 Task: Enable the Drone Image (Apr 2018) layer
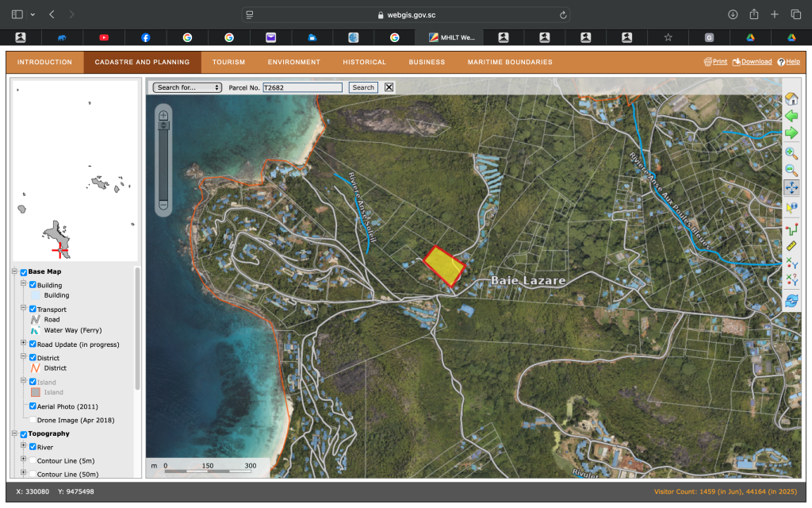tap(33, 420)
